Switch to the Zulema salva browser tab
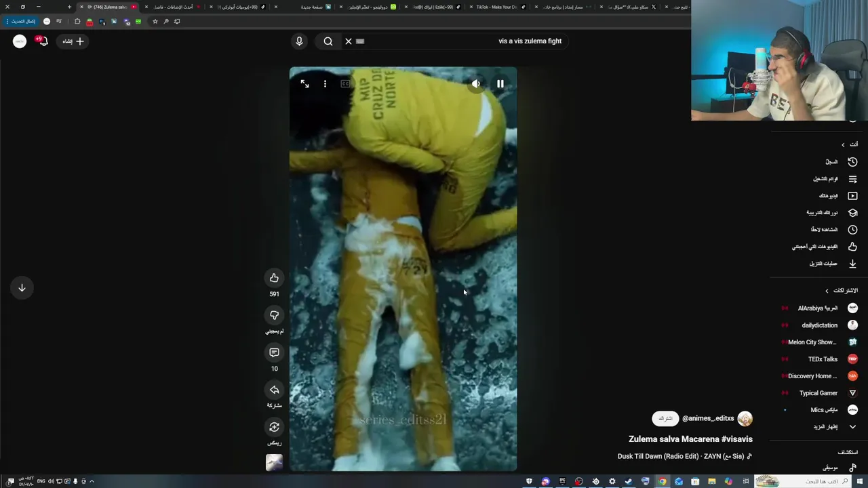 pos(108,7)
